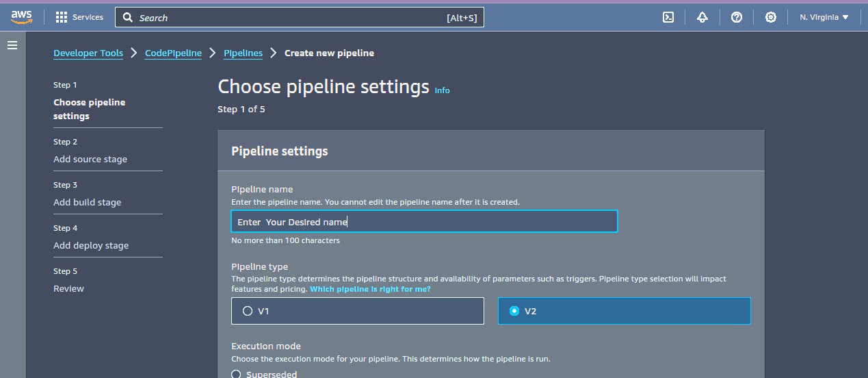Click 'No more than 100 characters' hint
This screenshot has width=868, height=378.
(285, 240)
